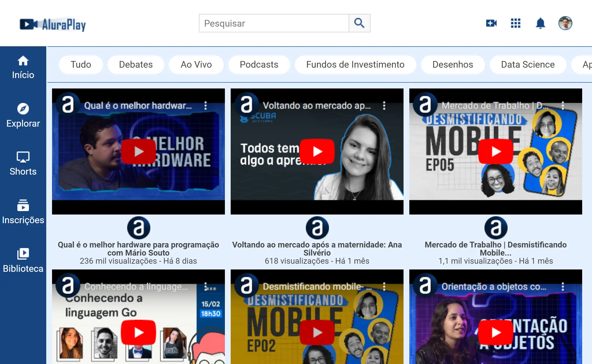Select the Fundos de Investimento chip
Viewport: 592px width, 364px height.
pos(355,64)
